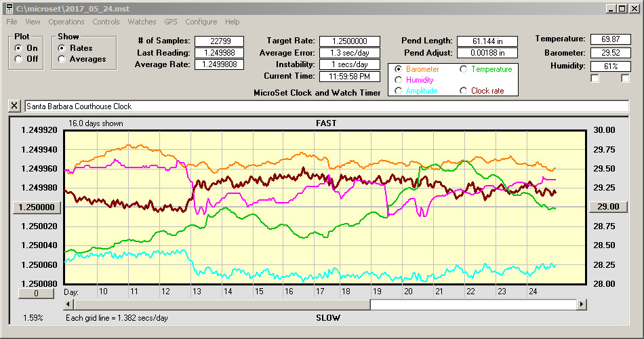The height and width of the screenshot is (339, 644).
Task: Select the Humidity plot radio button
Action: (x=398, y=80)
